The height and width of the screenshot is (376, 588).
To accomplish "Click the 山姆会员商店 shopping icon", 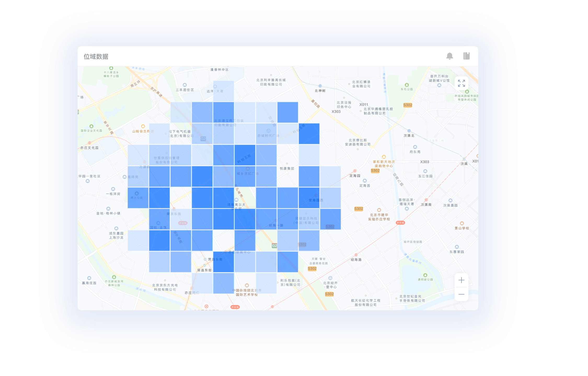I will tap(143, 126).
